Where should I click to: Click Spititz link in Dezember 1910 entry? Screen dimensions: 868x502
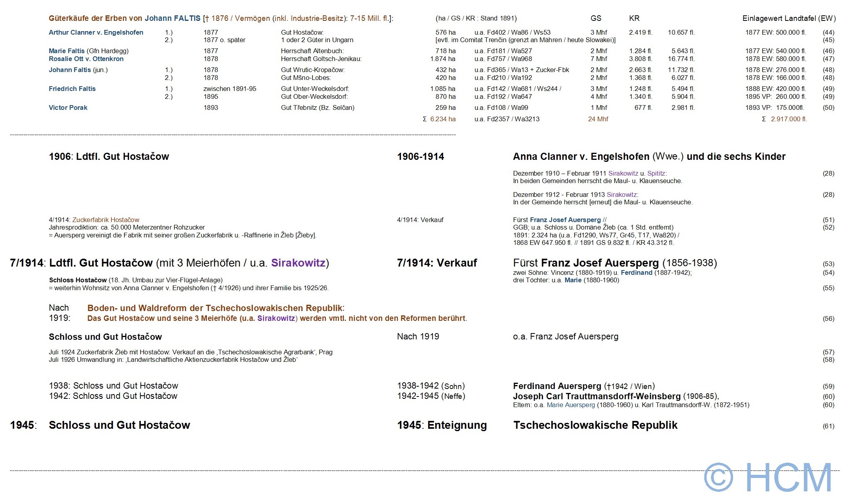(656, 174)
